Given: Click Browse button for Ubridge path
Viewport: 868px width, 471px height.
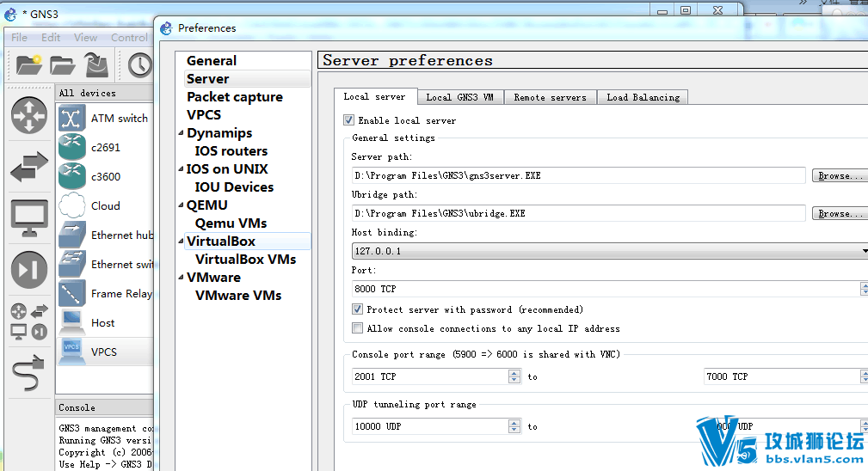Looking at the screenshot, I should 840,213.
